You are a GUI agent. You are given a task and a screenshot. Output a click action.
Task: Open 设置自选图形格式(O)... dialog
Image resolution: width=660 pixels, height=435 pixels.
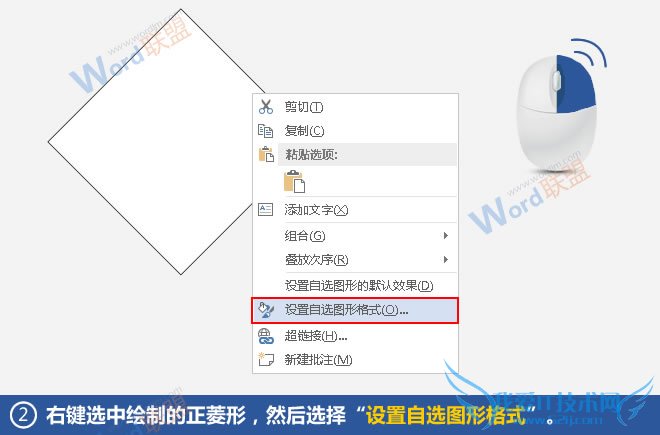[355, 310]
